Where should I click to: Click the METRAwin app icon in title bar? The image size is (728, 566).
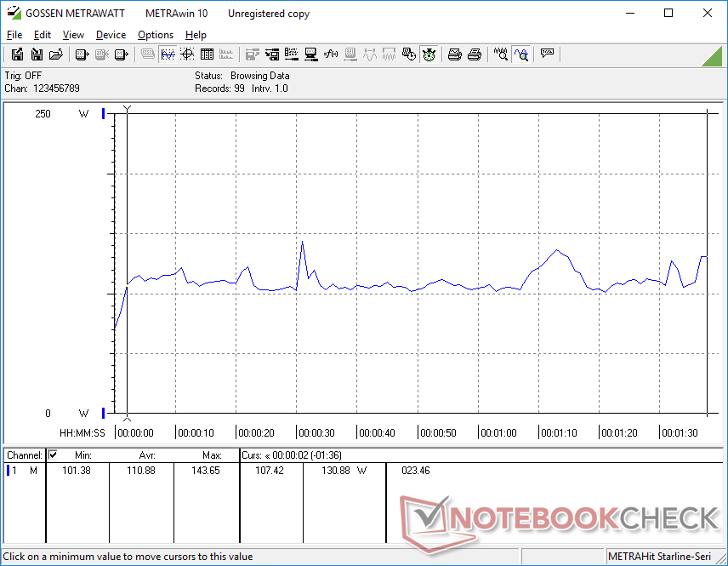click(x=14, y=13)
